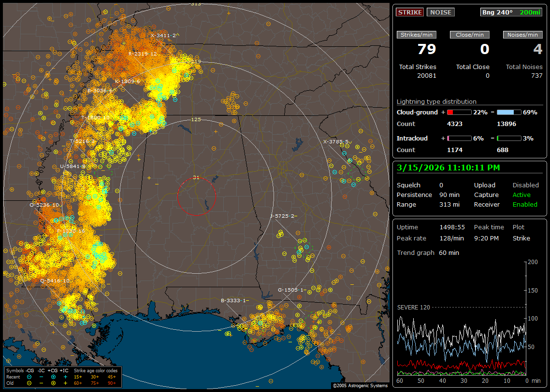Click the Capture status Active text

point(521,195)
